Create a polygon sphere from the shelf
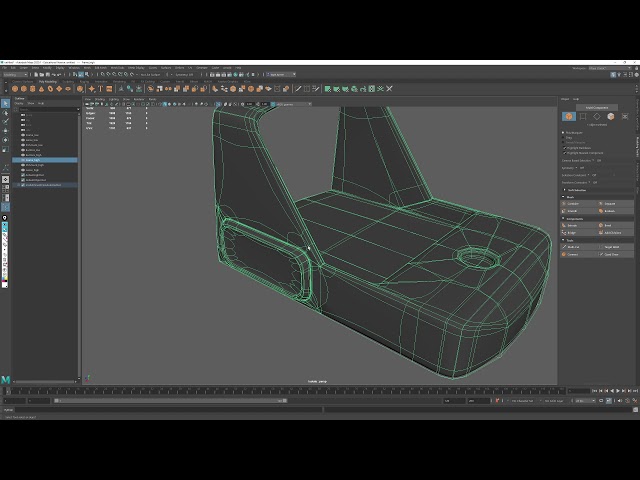The image size is (640, 480). pos(15,89)
